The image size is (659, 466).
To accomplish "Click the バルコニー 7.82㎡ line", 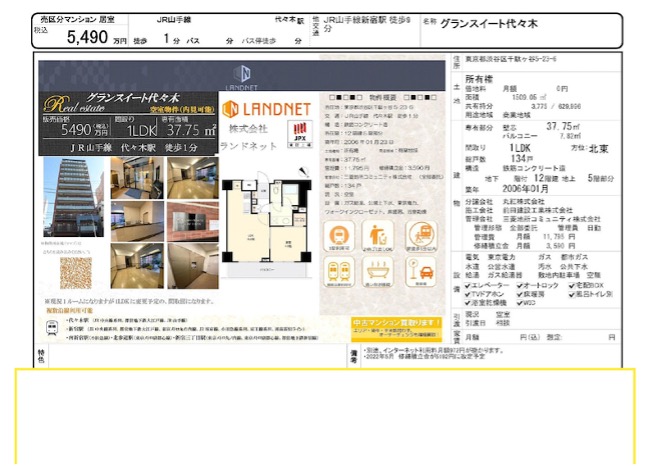I will [x=542, y=136].
